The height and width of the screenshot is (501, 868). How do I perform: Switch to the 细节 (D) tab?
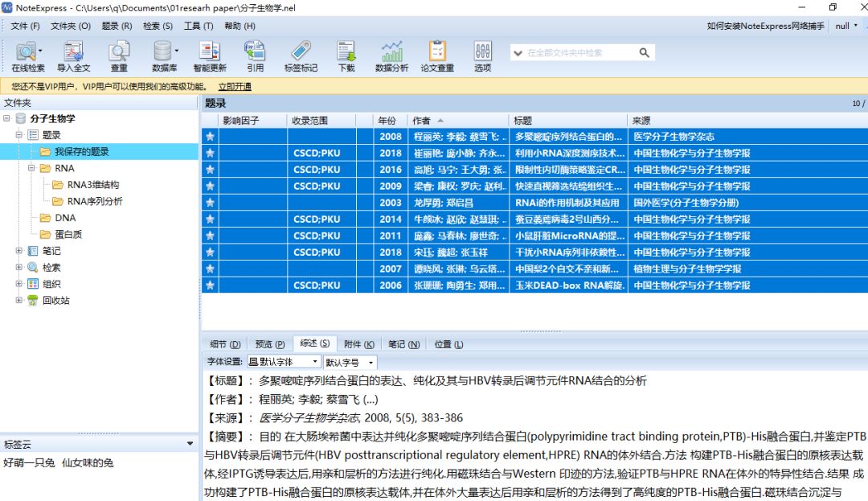pos(225,344)
